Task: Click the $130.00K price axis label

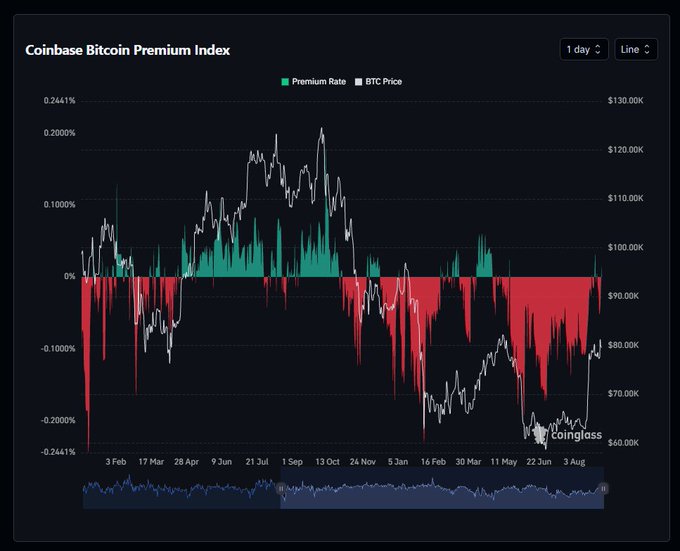Action: 625,101
